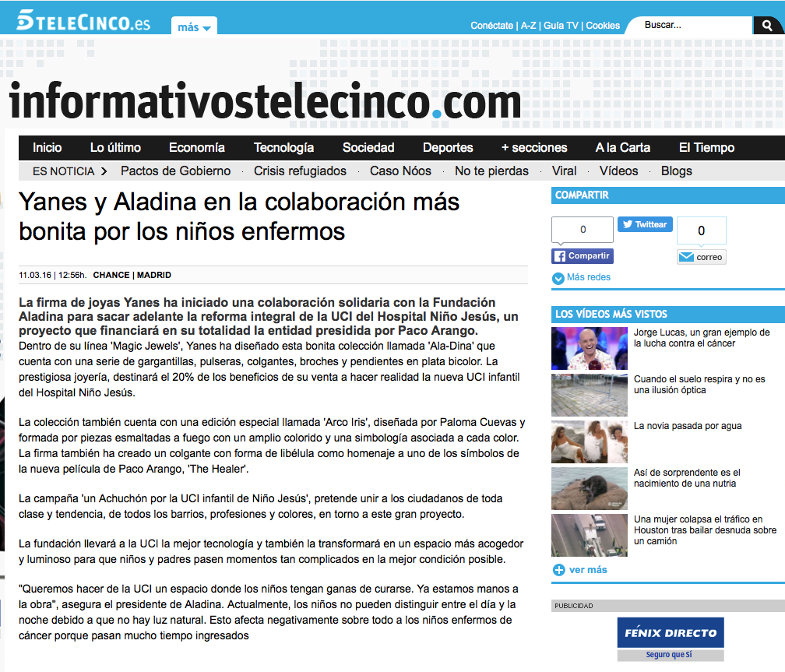Open Jorge Lucas video thumbnail
785x672 pixels.
pyautogui.click(x=589, y=348)
